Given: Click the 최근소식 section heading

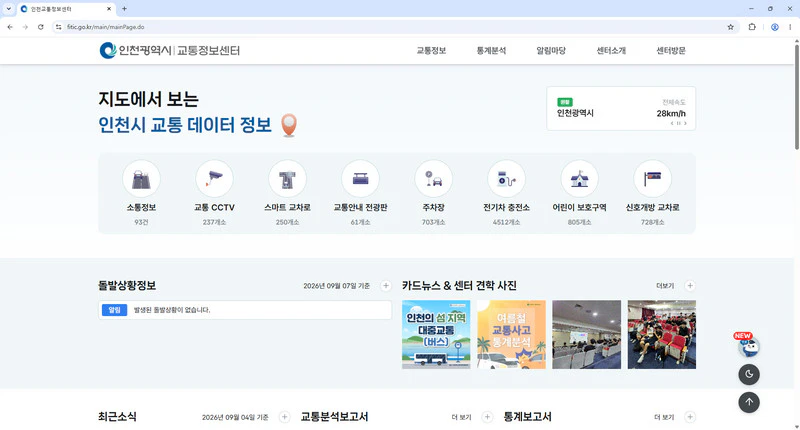Looking at the screenshot, I should point(117,417).
